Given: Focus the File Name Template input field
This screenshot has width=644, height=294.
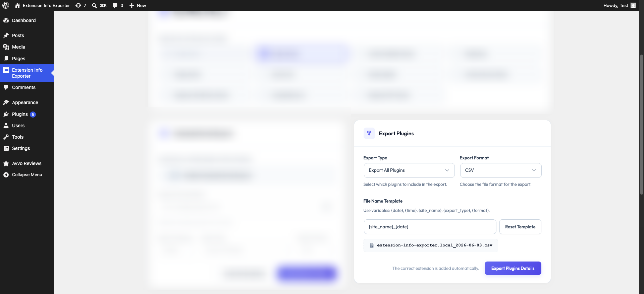Looking at the screenshot, I should tap(430, 227).
